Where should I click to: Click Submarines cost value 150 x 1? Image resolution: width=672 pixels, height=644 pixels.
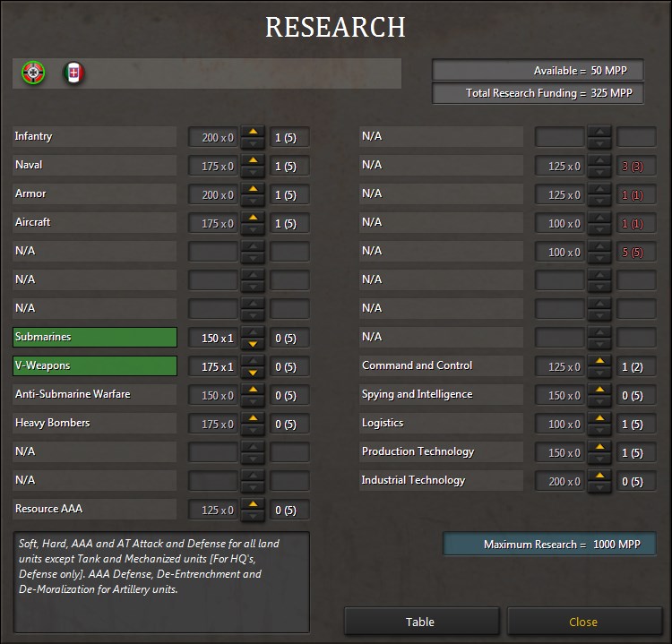pyautogui.click(x=213, y=338)
